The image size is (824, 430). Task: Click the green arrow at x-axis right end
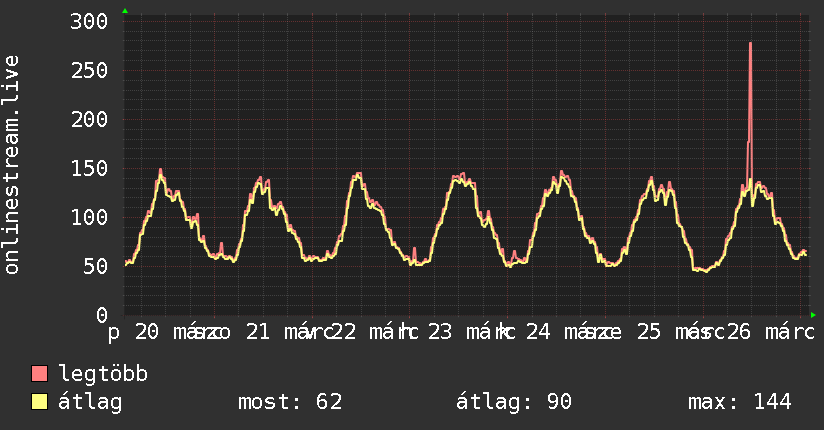pyautogui.click(x=813, y=315)
